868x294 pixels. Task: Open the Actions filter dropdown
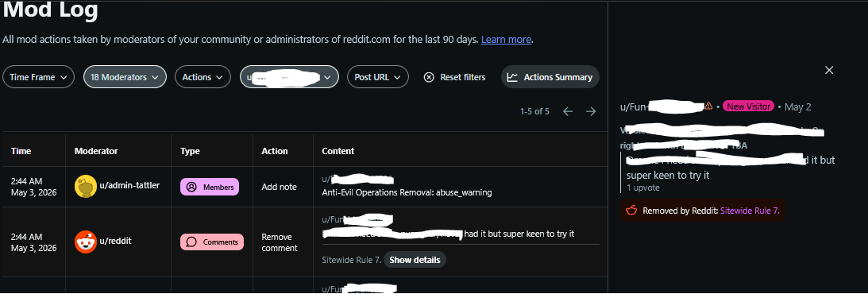pos(203,77)
